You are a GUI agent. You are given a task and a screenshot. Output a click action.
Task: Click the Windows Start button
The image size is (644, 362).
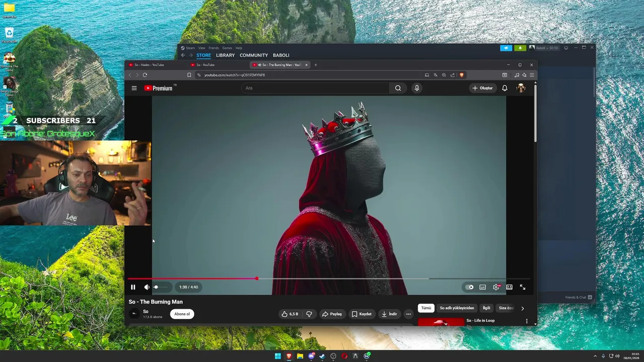278,356
